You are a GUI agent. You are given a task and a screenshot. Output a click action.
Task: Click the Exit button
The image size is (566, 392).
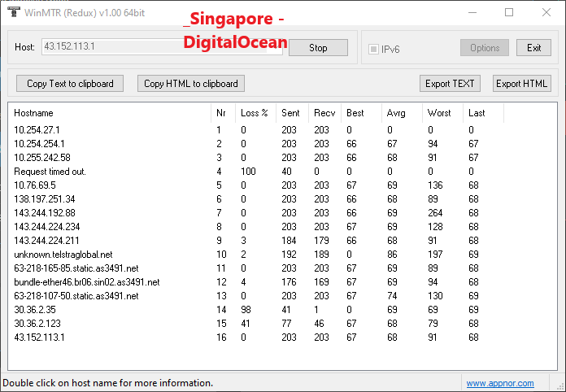coord(533,48)
